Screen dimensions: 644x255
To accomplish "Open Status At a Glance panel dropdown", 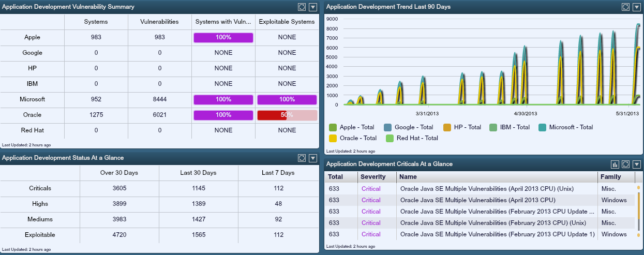I will tap(312, 158).
